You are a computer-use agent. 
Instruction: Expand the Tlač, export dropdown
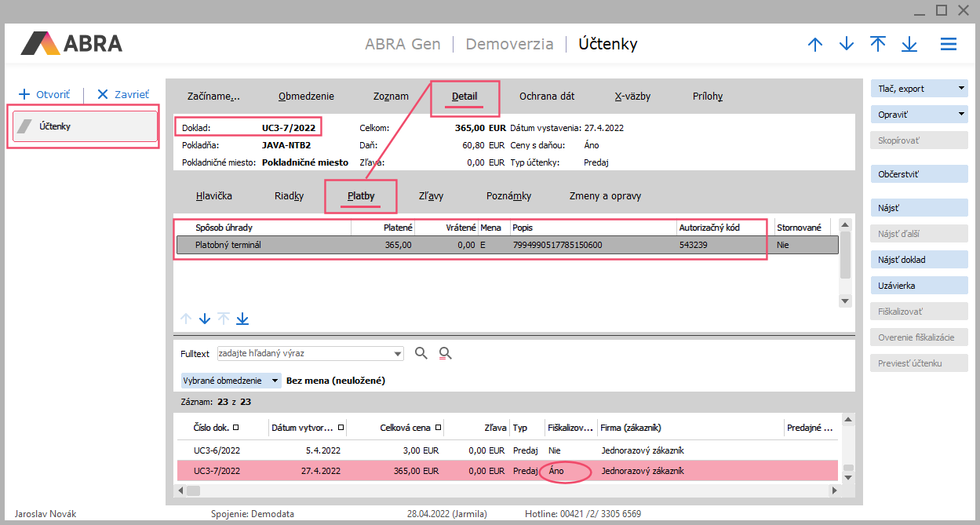961,89
